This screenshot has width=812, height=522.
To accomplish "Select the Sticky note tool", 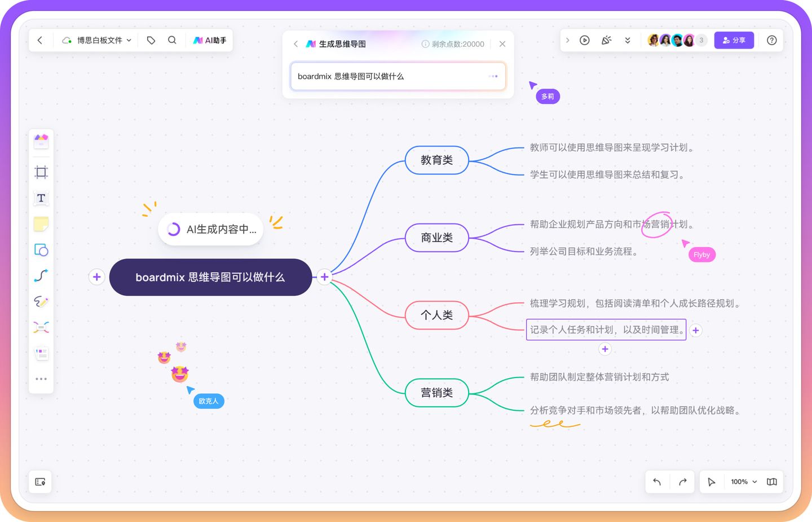I will point(41,224).
